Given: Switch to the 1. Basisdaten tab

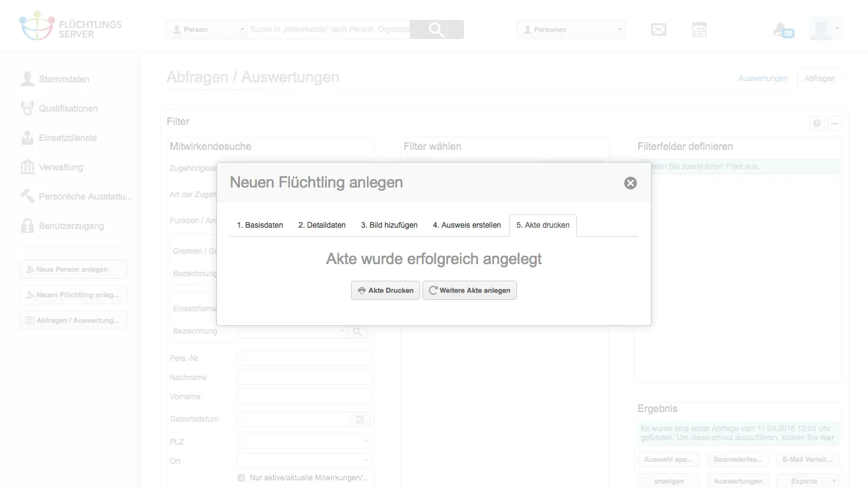Looking at the screenshot, I should [x=260, y=225].
